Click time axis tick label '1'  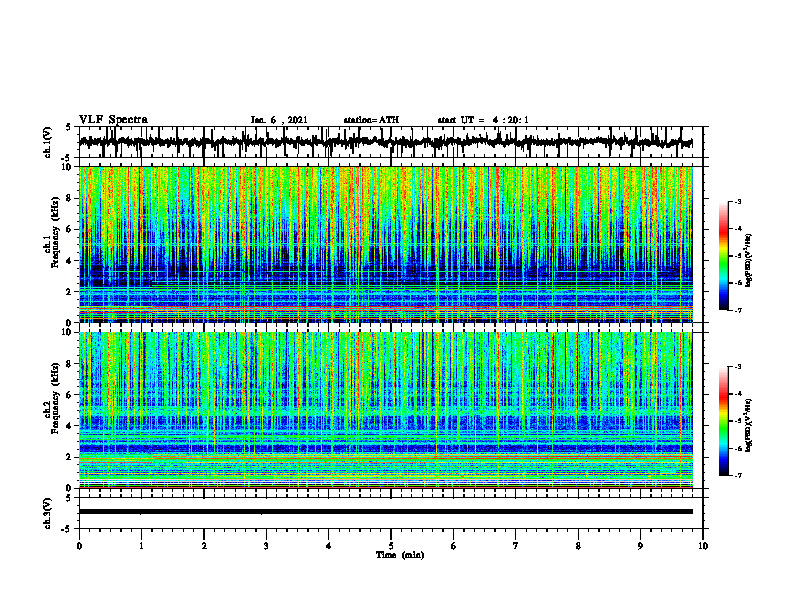pos(141,546)
